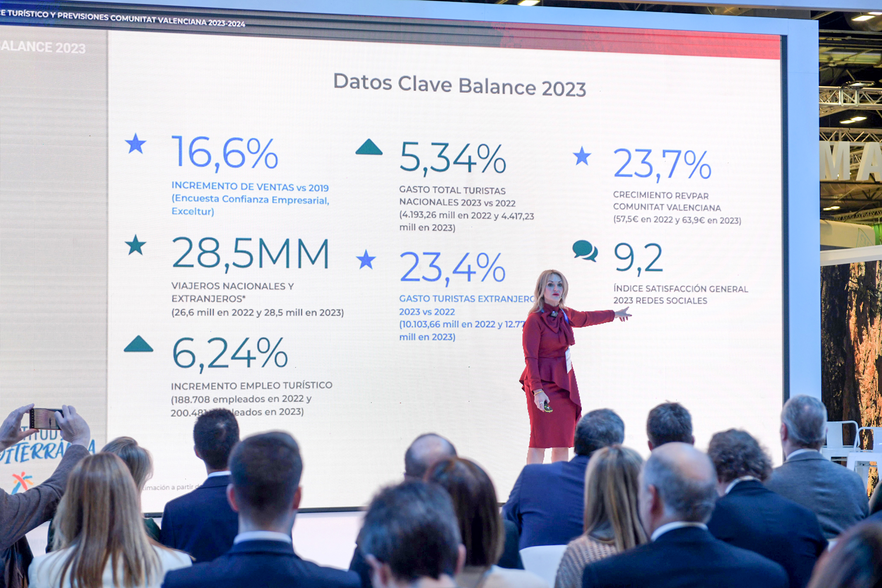
Task: Click the star icon beside 28,5MM
Action: pos(136,245)
